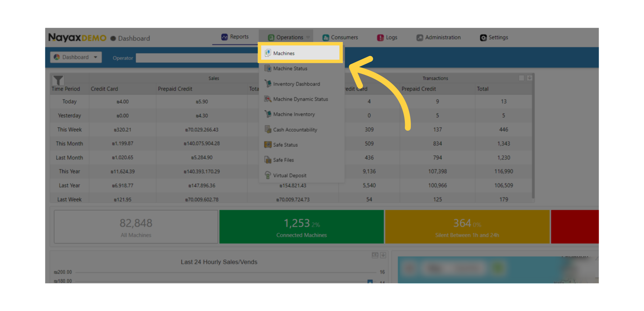Click the Inventory Dashboard icon
Viewport: 644px width, 311px height.
tap(268, 83)
